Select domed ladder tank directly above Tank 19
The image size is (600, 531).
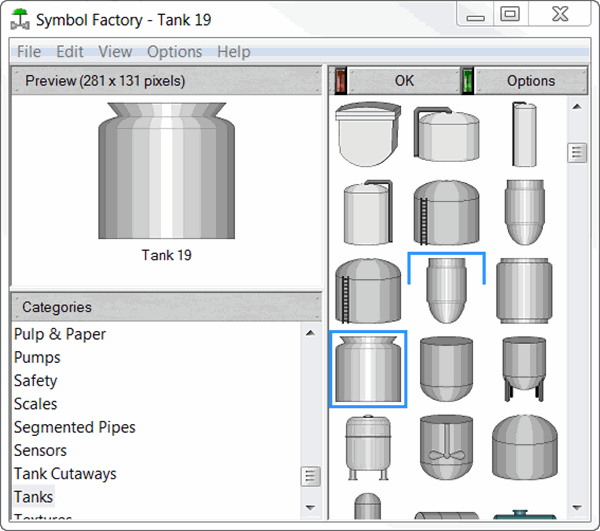click(368, 291)
